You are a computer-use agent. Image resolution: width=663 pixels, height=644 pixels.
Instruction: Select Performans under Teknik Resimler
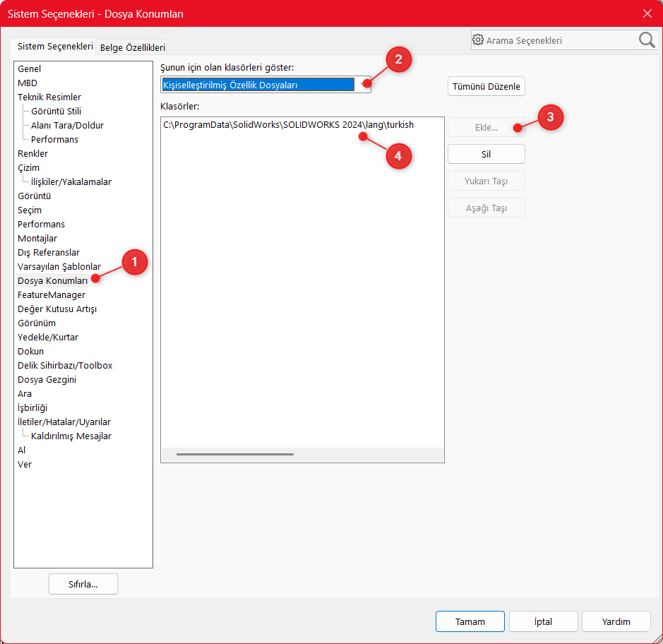pyautogui.click(x=54, y=140)
